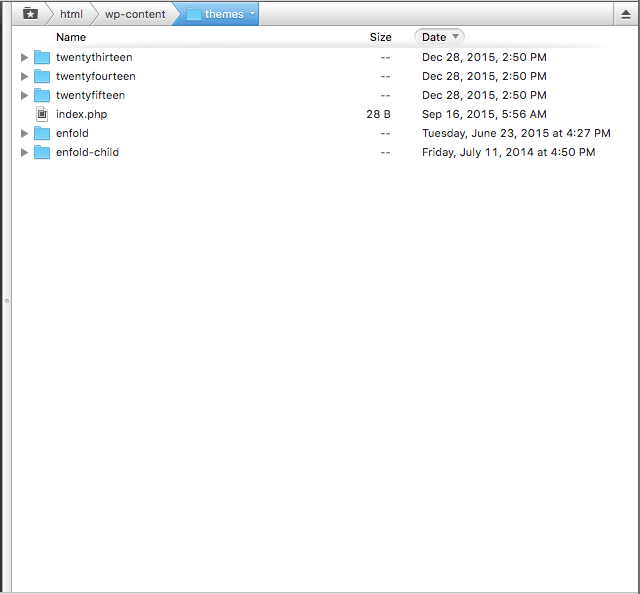Select the twentyfourteen folder name
Image resolution: width=640 pixels, height=594 pixels.
96,76
